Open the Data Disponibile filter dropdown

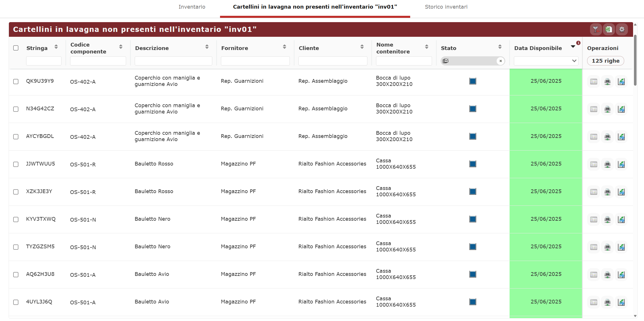546,61
